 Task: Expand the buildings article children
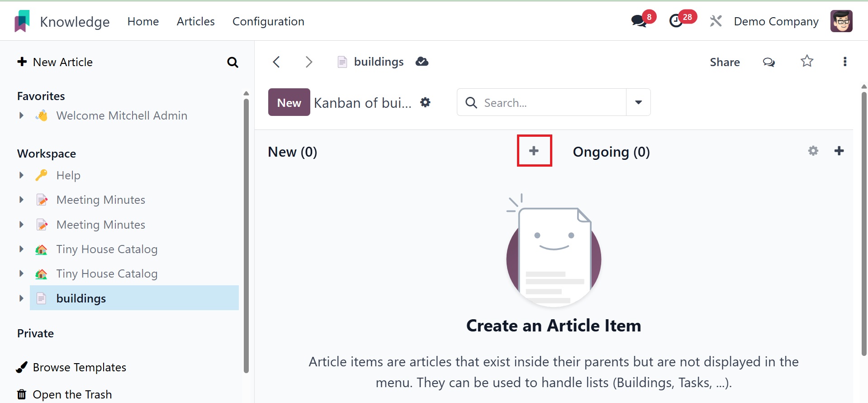click(21, 298)
